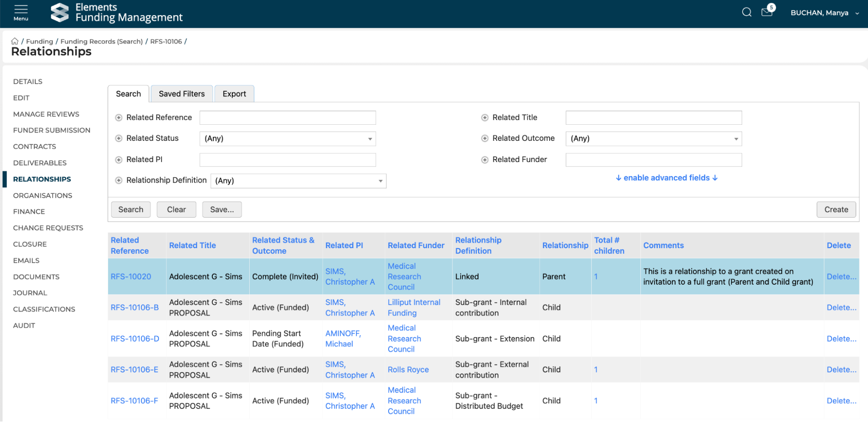Click into the Related PI text field

point(287,160)
